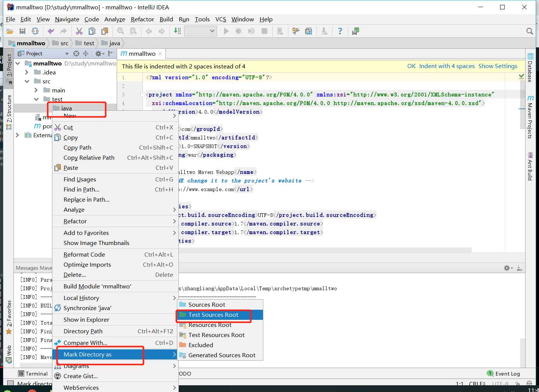Open Project Structure toolbar icon
The width and height of the screenshot is (539, 392).
pos(309,31)
